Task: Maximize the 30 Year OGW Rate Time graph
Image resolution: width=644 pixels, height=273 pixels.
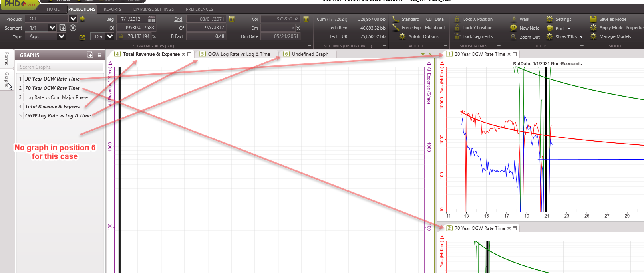Action: (515, 54)
